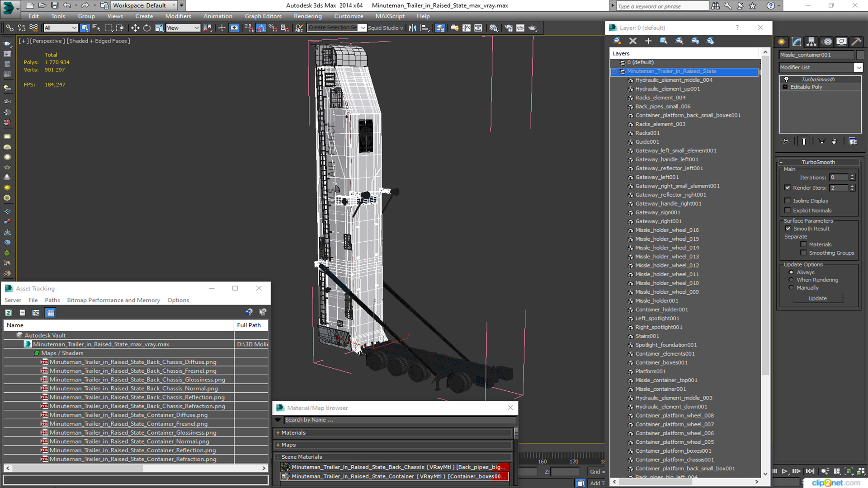Remove modifier from the stack trash icon

point(834,141)
